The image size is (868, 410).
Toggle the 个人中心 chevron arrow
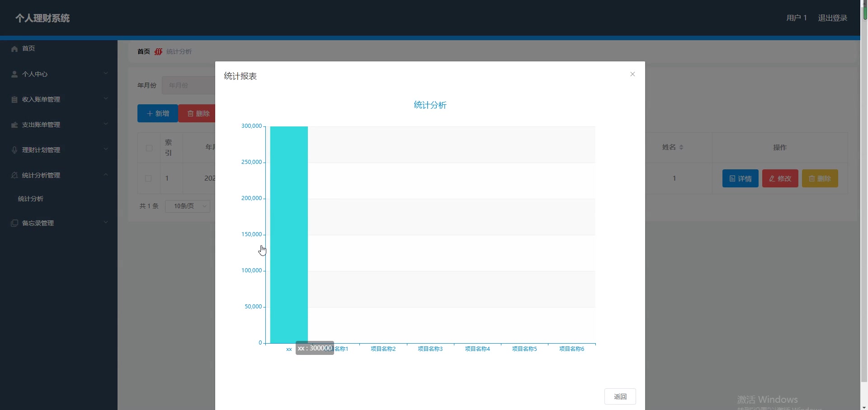(106, 73)
